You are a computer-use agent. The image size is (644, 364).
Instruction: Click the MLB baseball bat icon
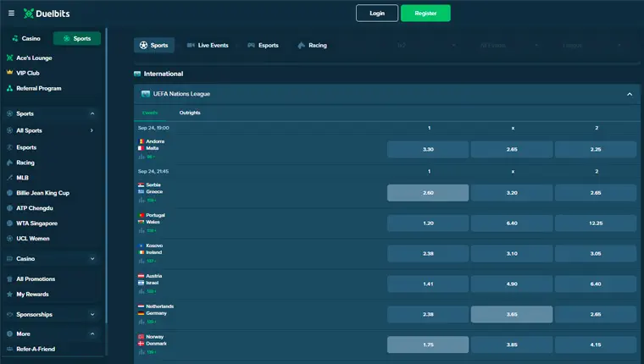click(10, 178)
